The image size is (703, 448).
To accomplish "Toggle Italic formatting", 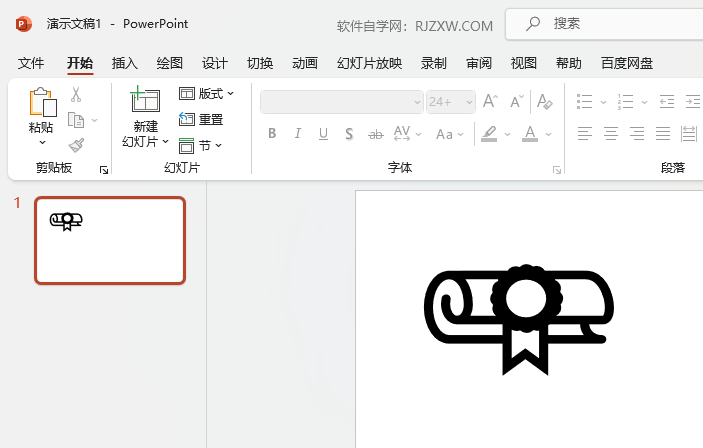I will tap(297, 134).
